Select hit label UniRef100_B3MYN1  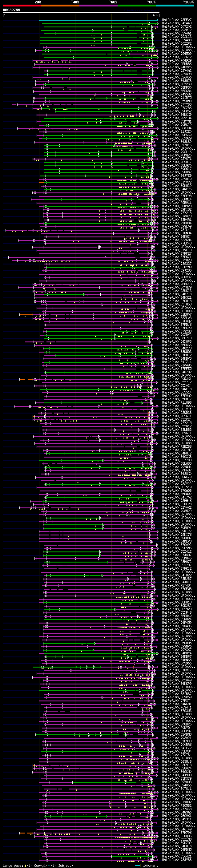(x=177, y=122)
